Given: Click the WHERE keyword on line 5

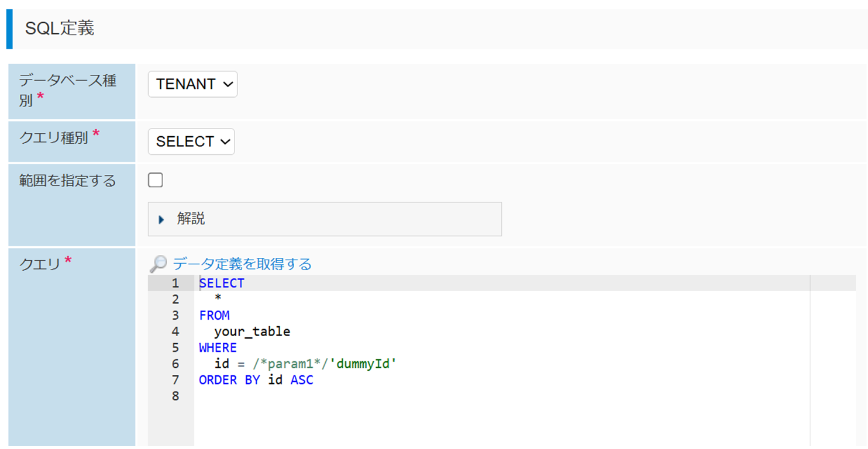Looking at the screenshot, I should point(218,348).
